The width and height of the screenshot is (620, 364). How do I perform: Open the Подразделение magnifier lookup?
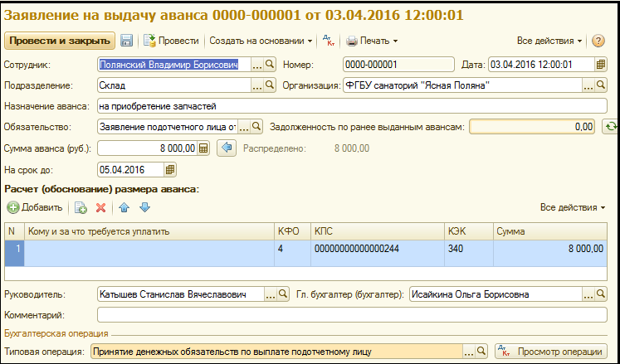point(270,85)
